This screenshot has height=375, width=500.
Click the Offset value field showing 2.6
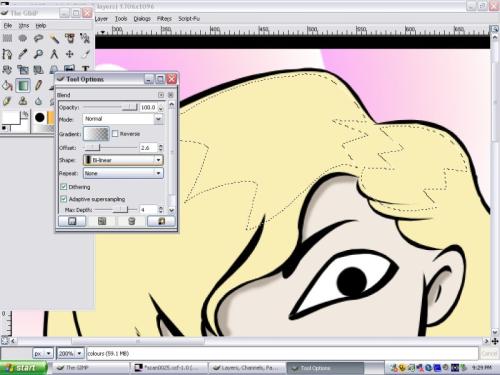pos(148,148)
